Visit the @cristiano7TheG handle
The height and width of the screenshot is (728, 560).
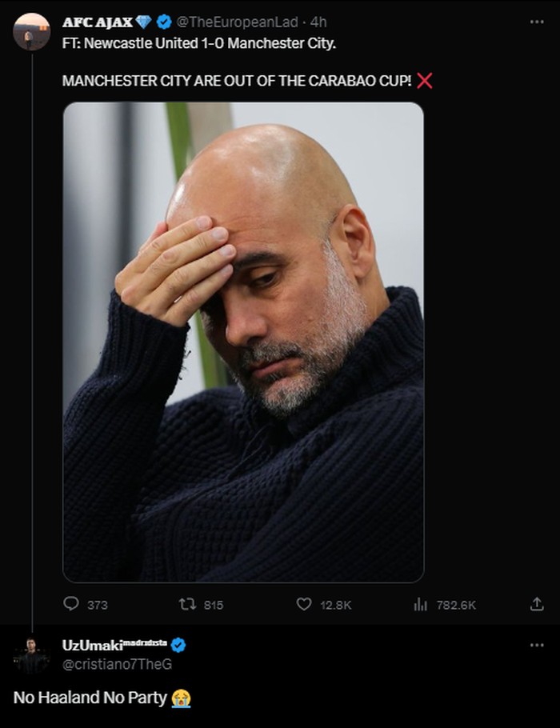point(117,664)
